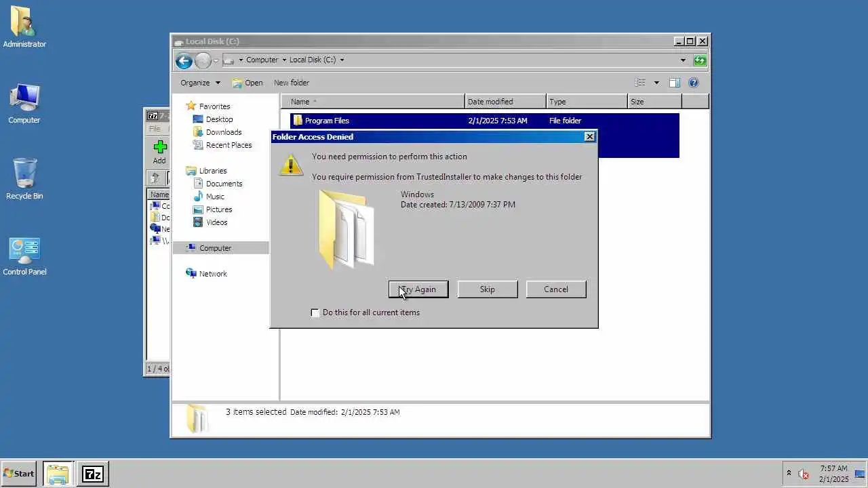
Task: Expand the view options dropdown arrow
Action: pyautogui.click(x=656, y=83)
